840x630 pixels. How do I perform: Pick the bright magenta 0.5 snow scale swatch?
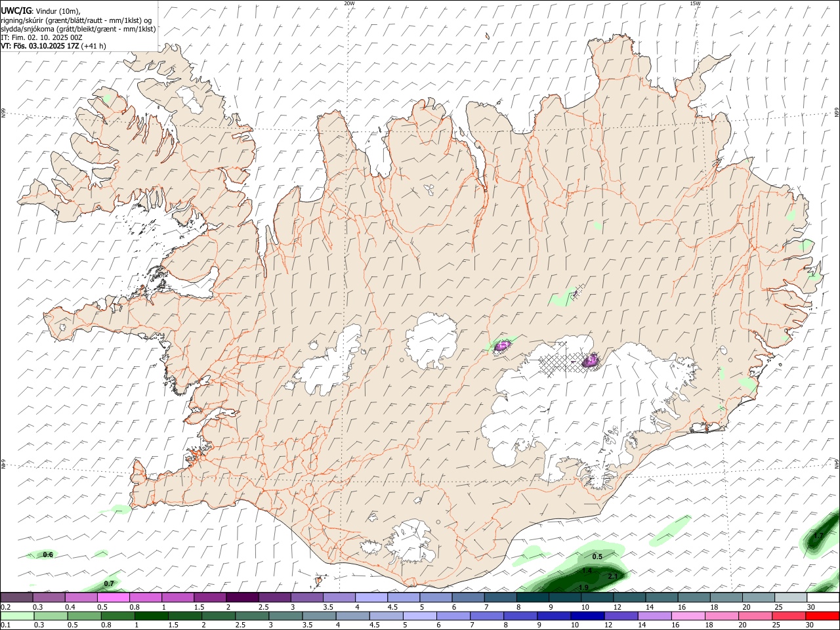pyautogui.click(x=114, y=597)
